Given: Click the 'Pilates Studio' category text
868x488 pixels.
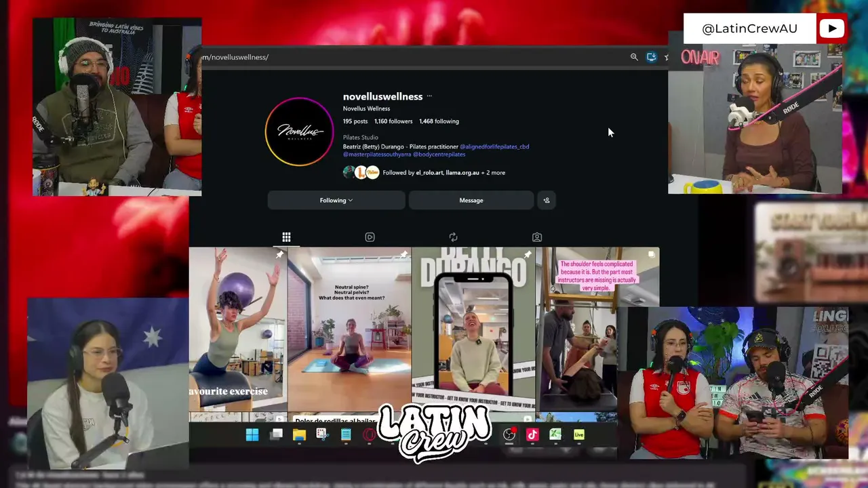Looking at the screenshot, I should (361, 138).
